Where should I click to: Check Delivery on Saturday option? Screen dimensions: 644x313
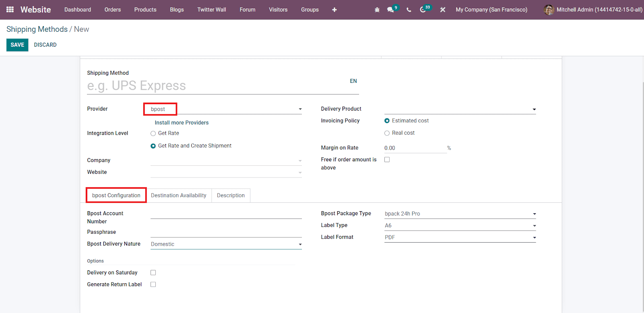coord(153,273)
